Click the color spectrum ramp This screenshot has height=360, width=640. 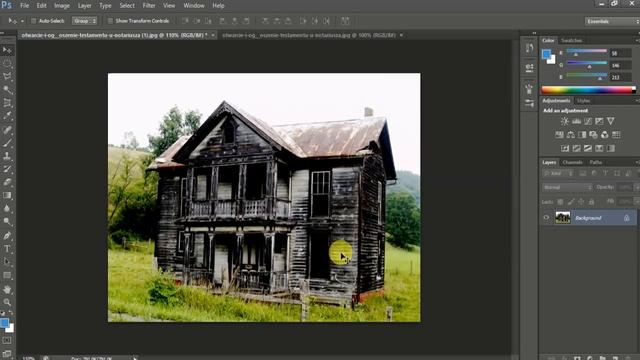click(588, 90)
